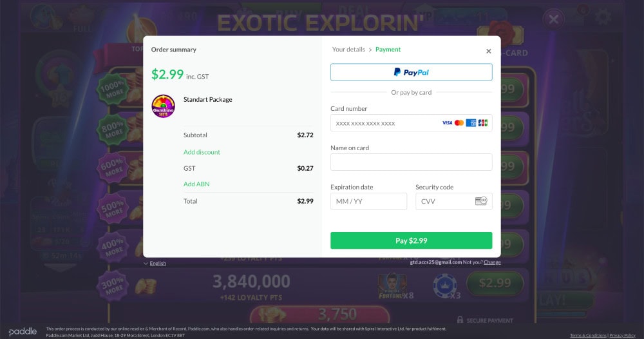Open the game settings gear icon
Viewport: 644px width, 339px height.
pyautogui.click(x=603, y=17)
